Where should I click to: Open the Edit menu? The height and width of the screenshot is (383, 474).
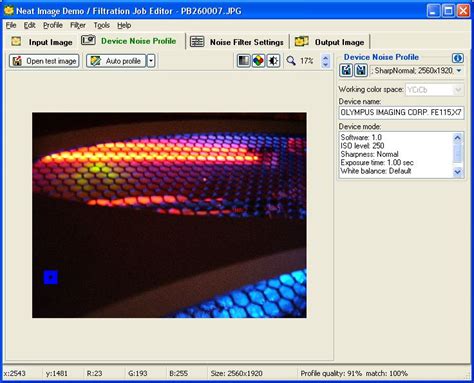(x=29, y=25)
